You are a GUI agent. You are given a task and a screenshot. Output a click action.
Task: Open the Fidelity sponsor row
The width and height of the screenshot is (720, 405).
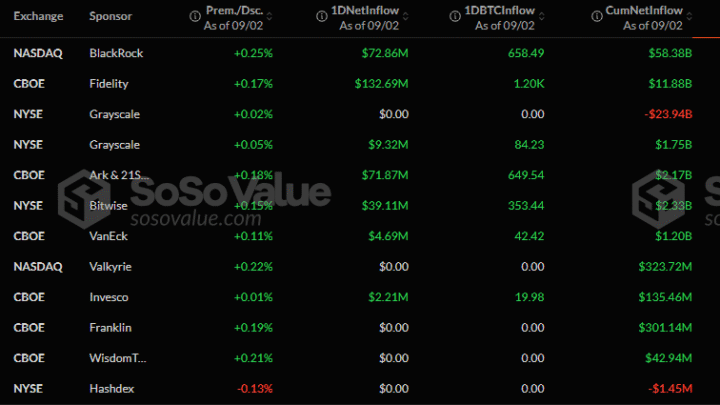pos(109,83)
